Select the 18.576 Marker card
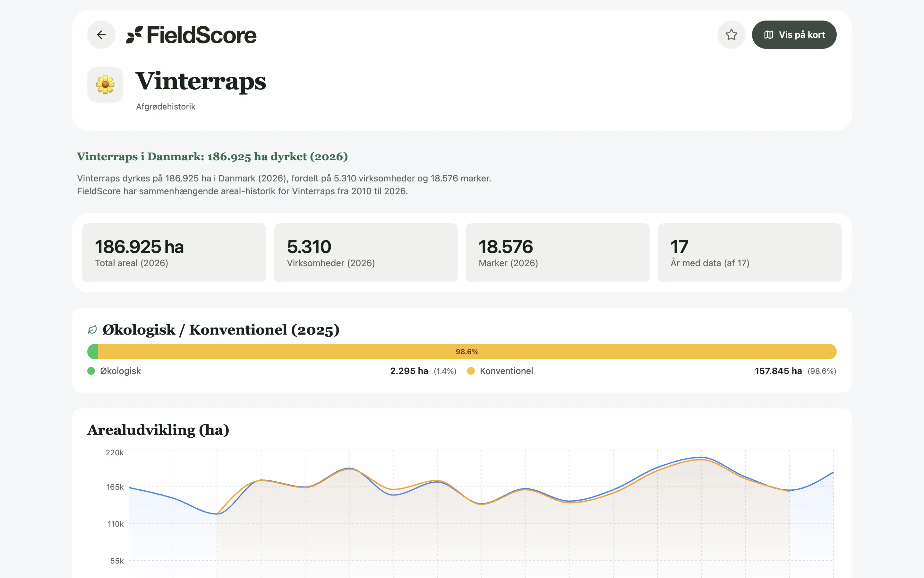The height and width of the screenshot is (578, 924). (558, 253)
